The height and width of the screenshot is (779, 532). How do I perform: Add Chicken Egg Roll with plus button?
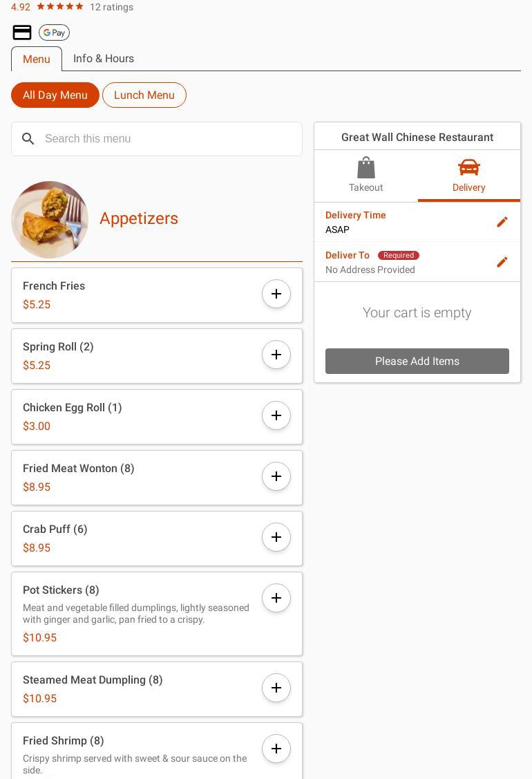click(276, 415)
